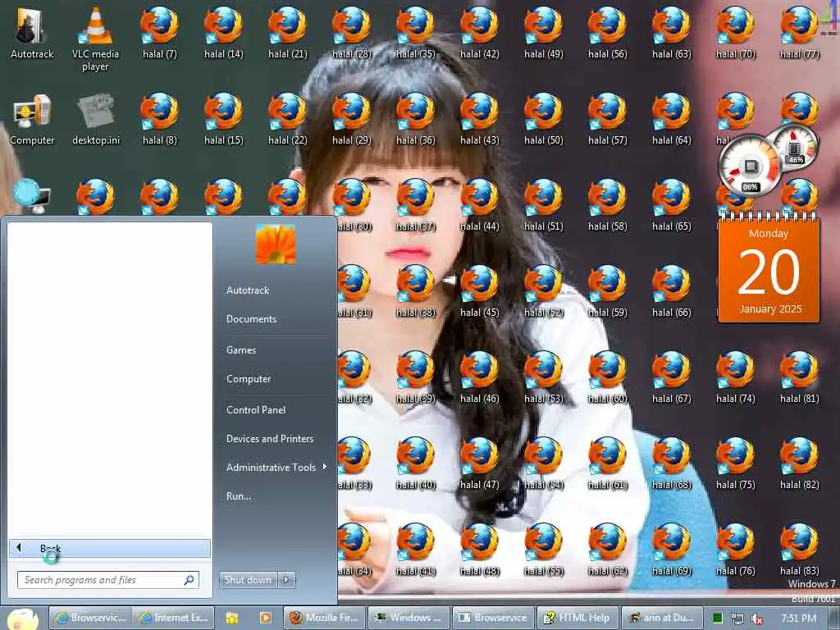The width and height of the screenshot is (840, 630).
Task: Select the desktop.ini file icon
Action: click(96, 120)
